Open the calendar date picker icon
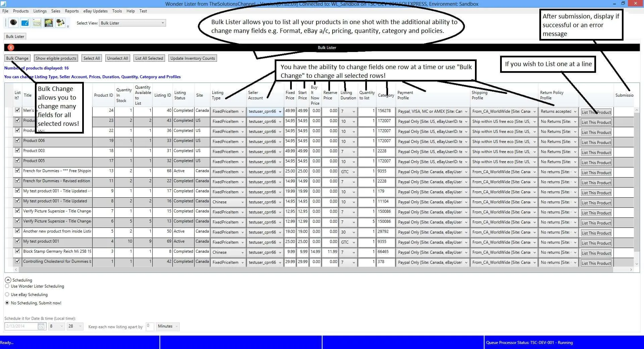Image resolution: width=644 pixels, height=349 pixels. click(x=41, y=327)
